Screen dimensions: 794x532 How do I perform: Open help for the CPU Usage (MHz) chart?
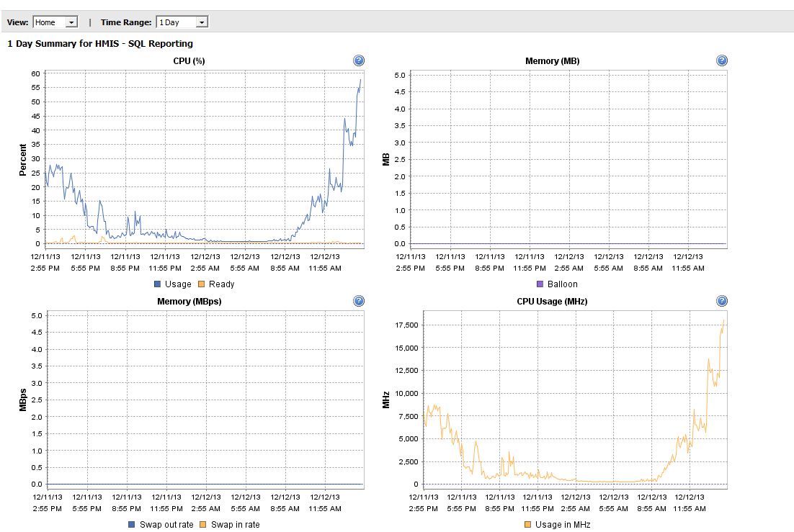[722, 301]
